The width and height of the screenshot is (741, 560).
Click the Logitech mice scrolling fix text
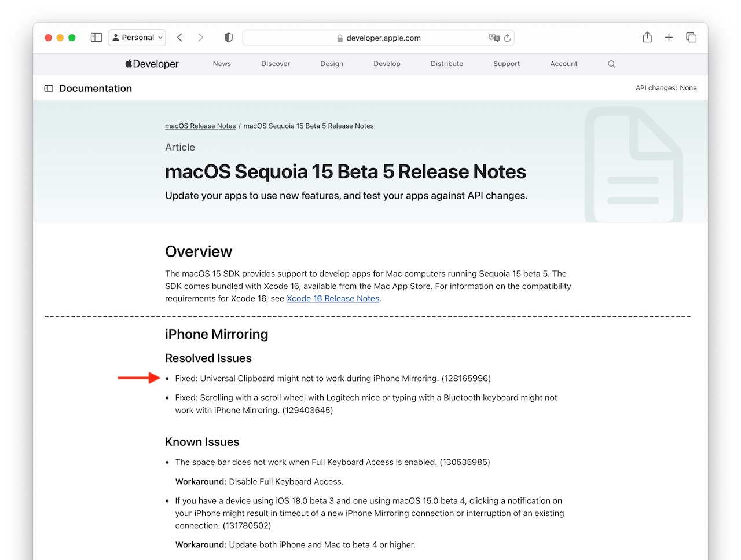pyautogui.click(x=366, y=404)
